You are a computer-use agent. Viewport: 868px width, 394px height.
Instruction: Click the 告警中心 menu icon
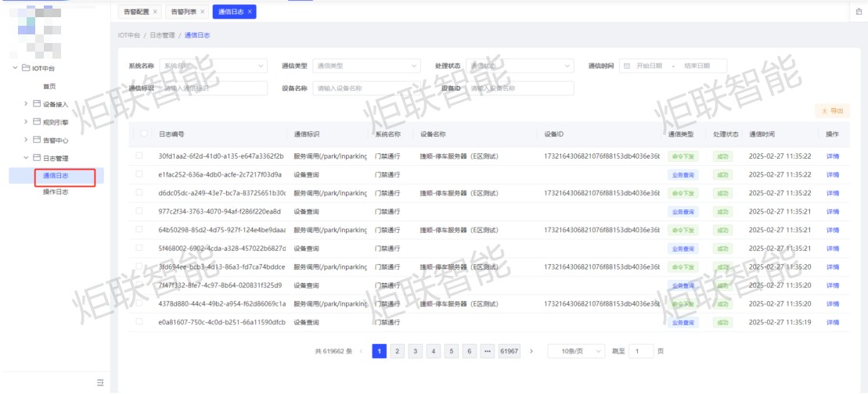pyautogui.click(x=37, y=140)
